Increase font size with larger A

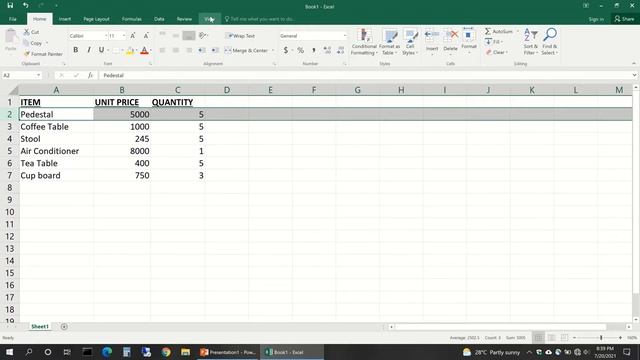click(x=133, y=36)
